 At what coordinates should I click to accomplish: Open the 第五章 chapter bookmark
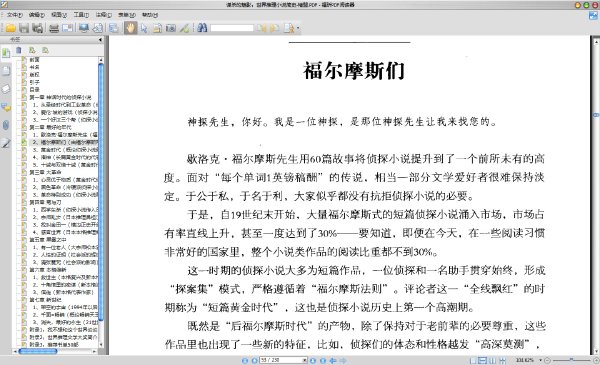[x=48, y=240]
